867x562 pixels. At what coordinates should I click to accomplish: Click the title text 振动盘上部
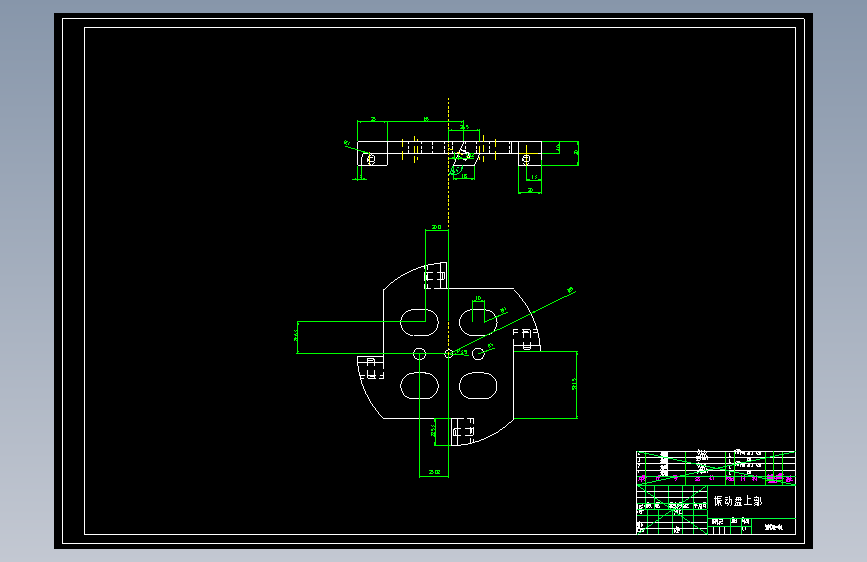tap(738, 501)
